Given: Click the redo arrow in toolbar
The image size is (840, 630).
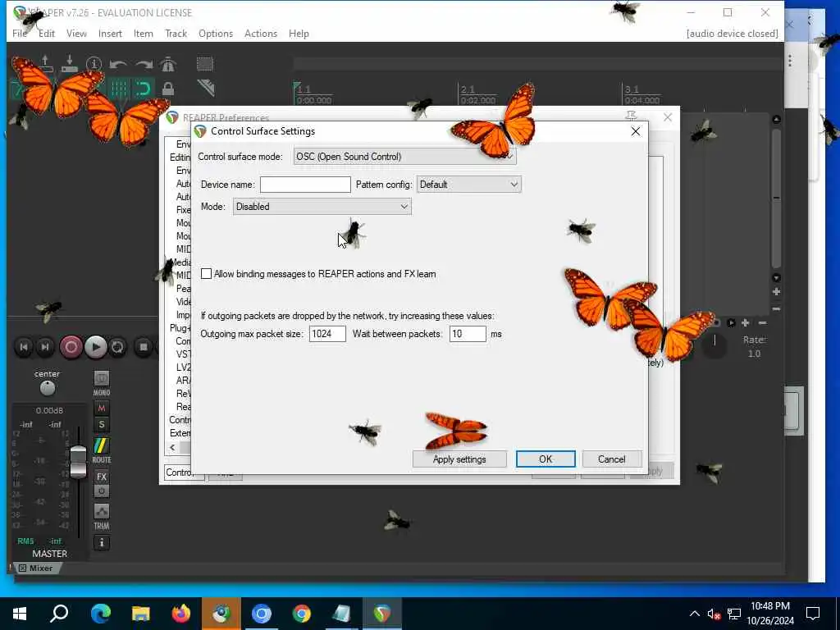Looking at the screenshot, I should pyautogui.click(x=144, y=64).
